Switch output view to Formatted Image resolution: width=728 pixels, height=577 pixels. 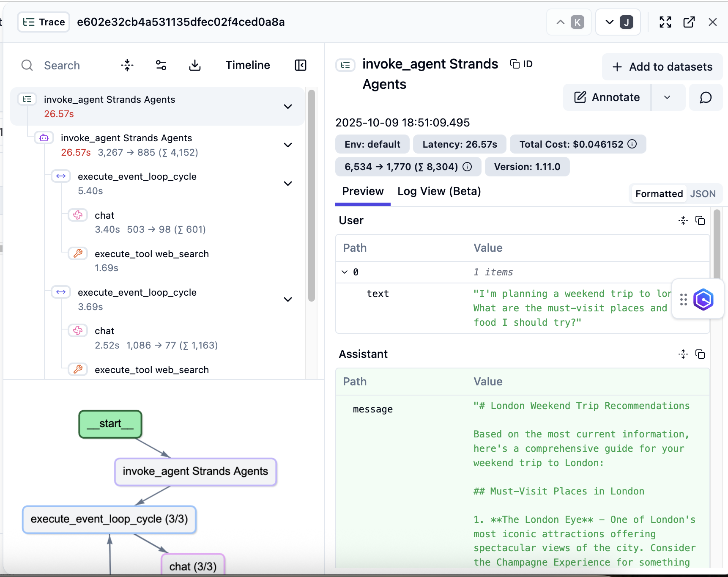pos(659,194)
